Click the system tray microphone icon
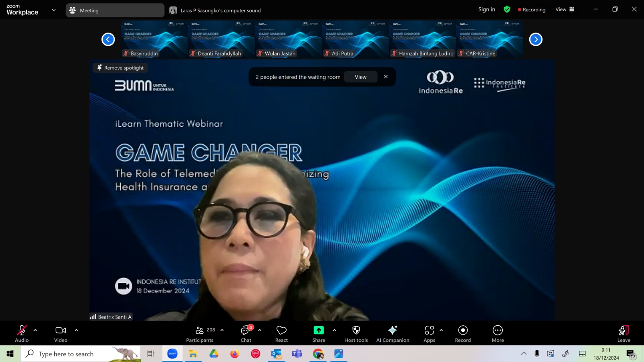The image size is (644, 362). point(537,354)
